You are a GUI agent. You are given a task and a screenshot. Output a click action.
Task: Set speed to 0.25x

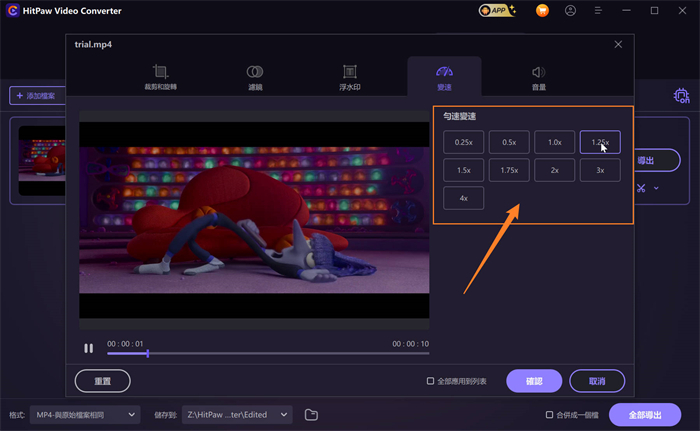pyautogui.click(x=463, y=142)
